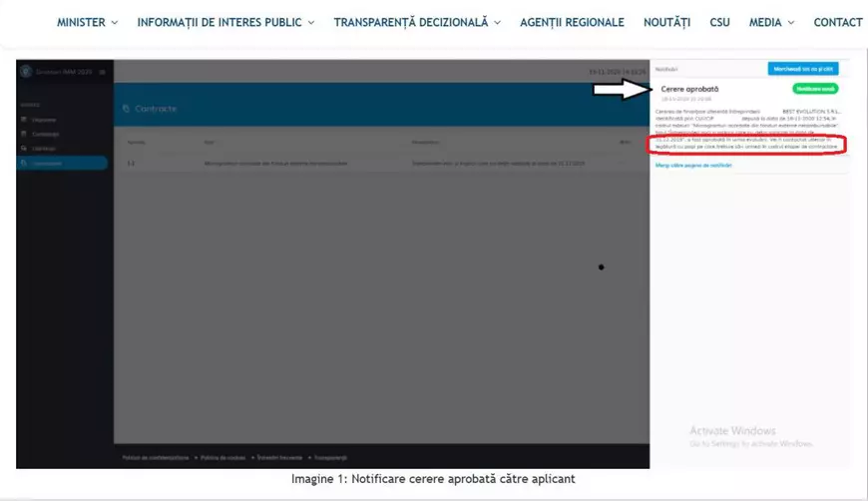Select the highlighted Contracte sidebar item
The height and width of the screenshot is (501, 868).
[62, 163]
